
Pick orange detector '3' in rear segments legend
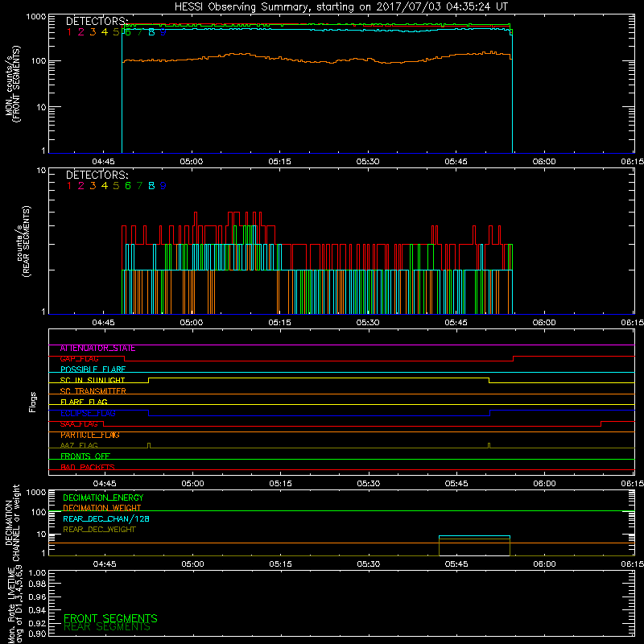tap(93, 186)
